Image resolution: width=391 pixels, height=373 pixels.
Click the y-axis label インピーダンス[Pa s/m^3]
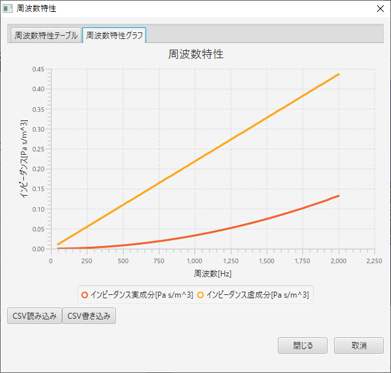(x=24, y=159)
